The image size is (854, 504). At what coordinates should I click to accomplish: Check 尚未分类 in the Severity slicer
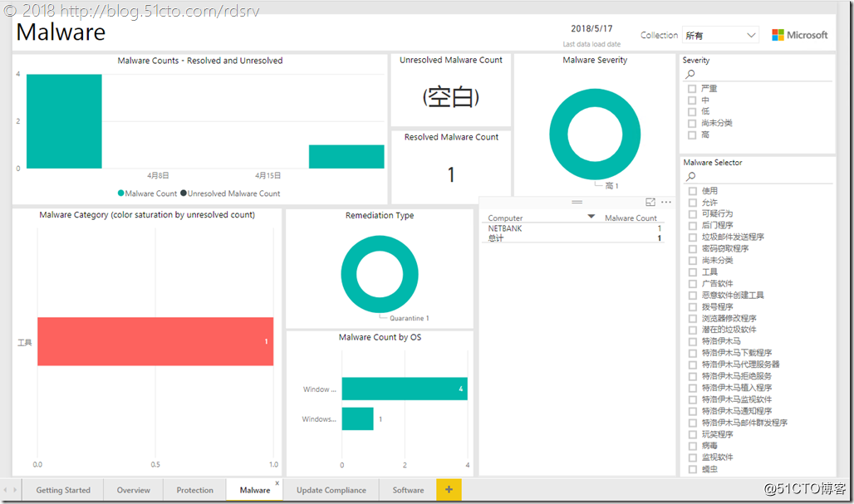pos(692,124)
